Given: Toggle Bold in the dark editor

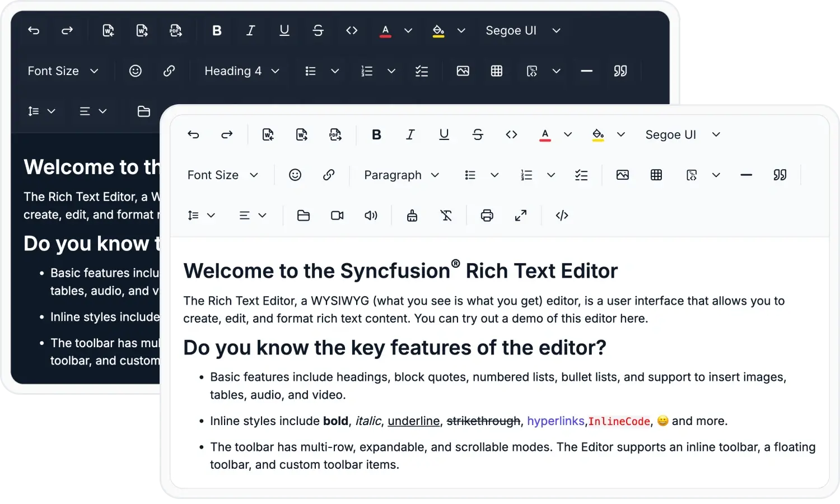Looking at the screenshot, I should (x=217, y=31).
